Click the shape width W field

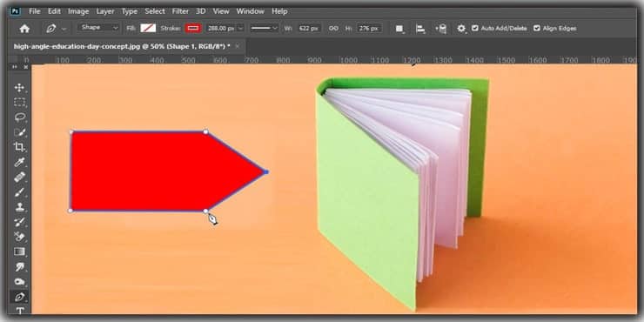(x=309, y=29)
